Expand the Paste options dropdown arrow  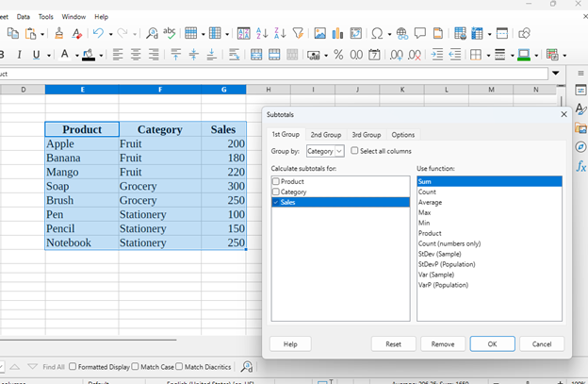42,34
